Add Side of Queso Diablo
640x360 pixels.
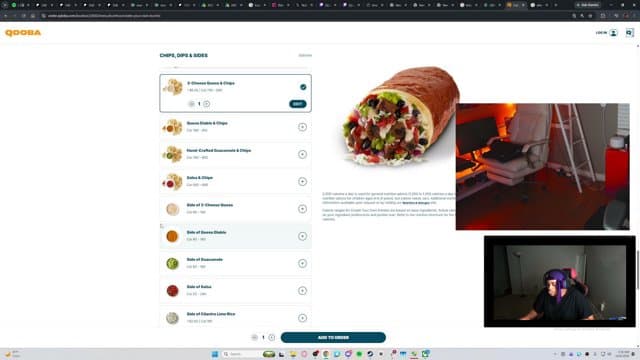tap(302, 236)
